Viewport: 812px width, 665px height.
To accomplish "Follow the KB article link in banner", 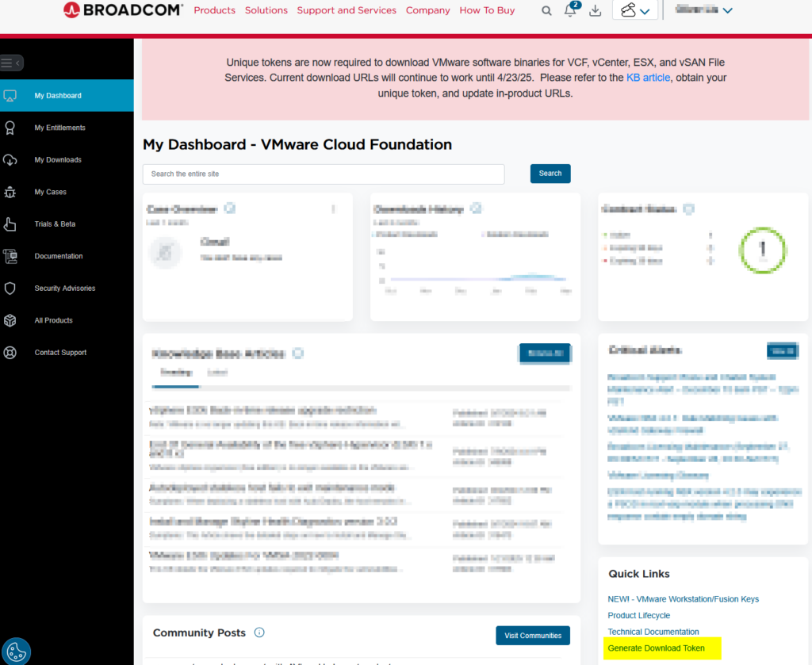I will point(648,78).
